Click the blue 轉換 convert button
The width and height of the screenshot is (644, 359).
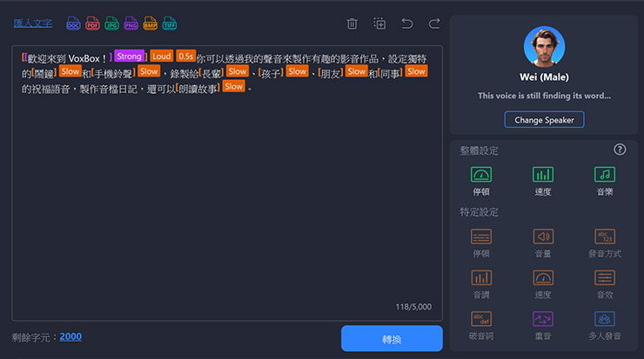392,338
